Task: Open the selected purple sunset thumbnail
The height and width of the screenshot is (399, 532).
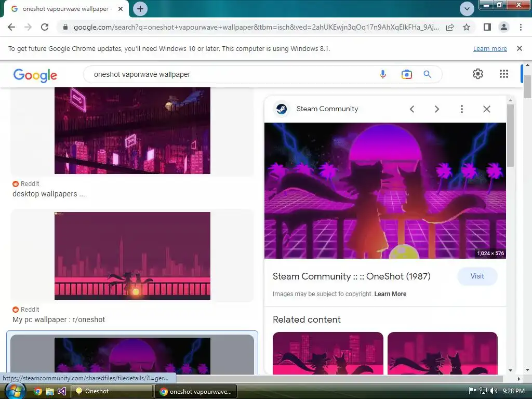Action: 132,356
